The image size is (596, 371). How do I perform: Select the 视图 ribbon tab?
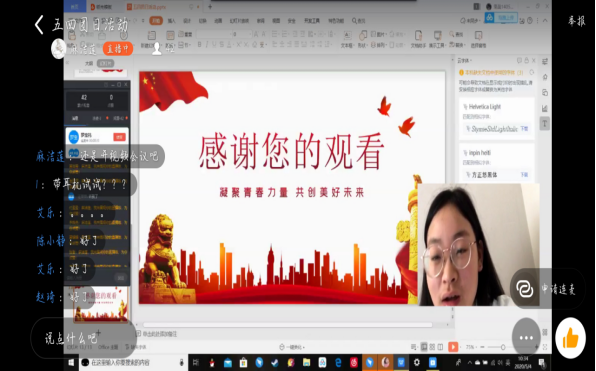(276, 21)
